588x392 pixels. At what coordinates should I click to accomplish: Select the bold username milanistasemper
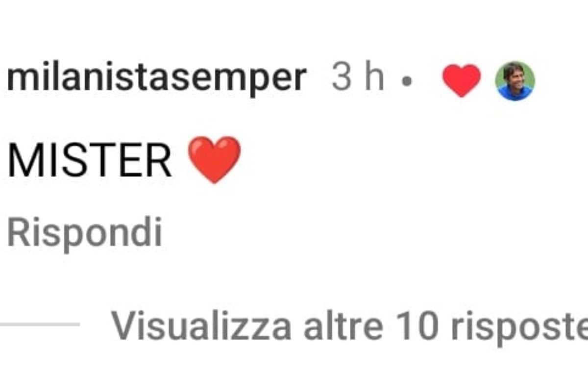[157, 78]
